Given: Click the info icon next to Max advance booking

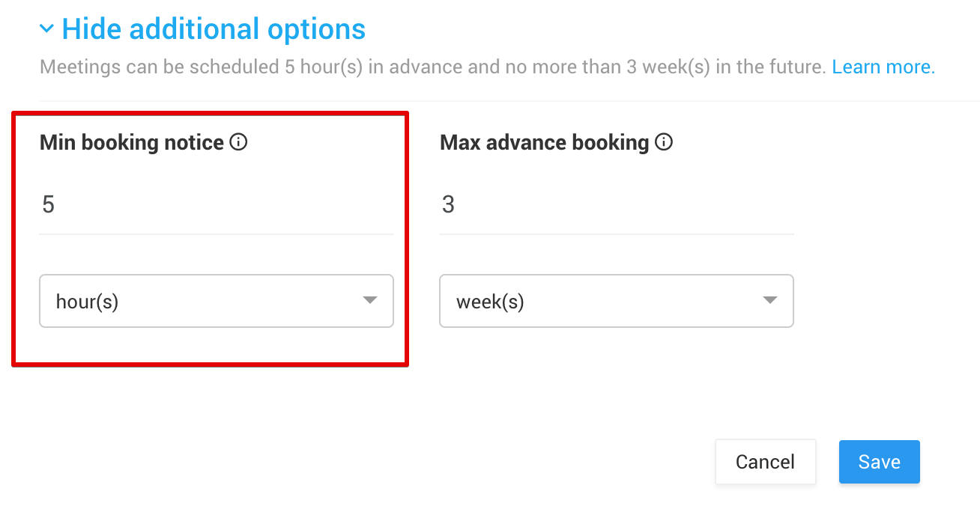Looking at the screenshot, I should [x=663, y=141].
